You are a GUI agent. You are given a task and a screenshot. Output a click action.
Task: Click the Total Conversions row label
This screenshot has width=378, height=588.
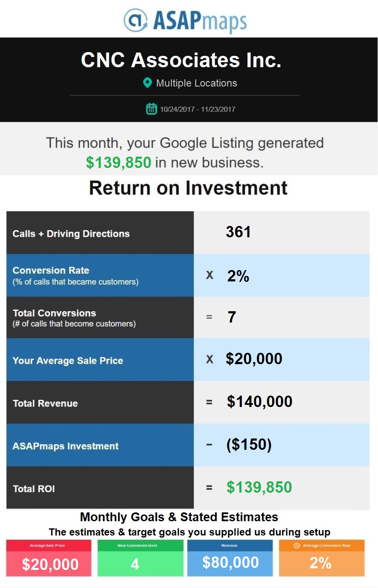54,313
